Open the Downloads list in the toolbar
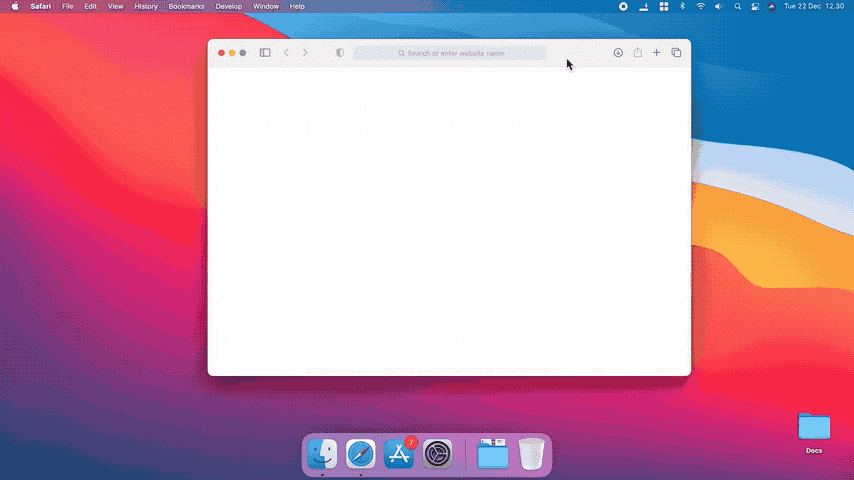Image resolution: width=854 pixels, height=480 pixels. pyautogui.click(x=618, y=53)
